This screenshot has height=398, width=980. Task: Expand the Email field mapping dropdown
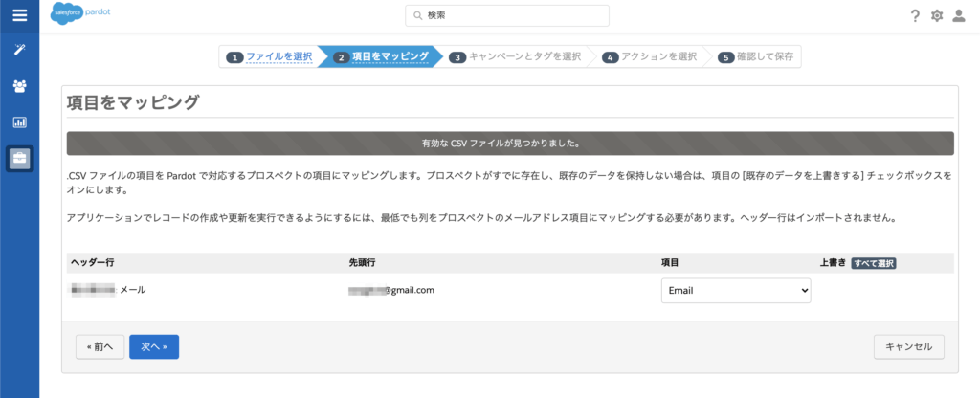point(735,290)
